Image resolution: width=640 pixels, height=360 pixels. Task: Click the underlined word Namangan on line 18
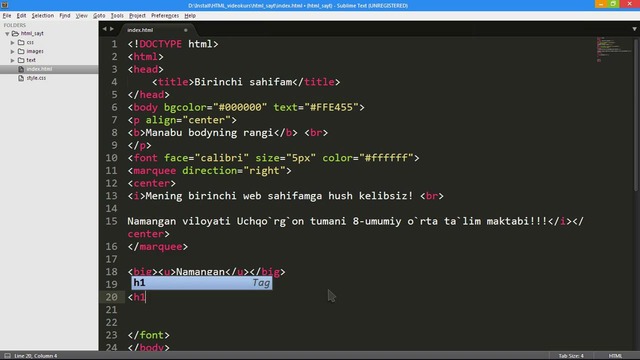coord(200,272)
